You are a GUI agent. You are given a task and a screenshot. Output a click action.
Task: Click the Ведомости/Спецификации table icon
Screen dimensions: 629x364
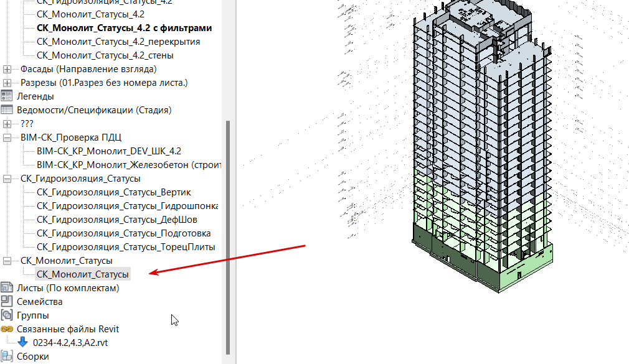coord(6,110)
